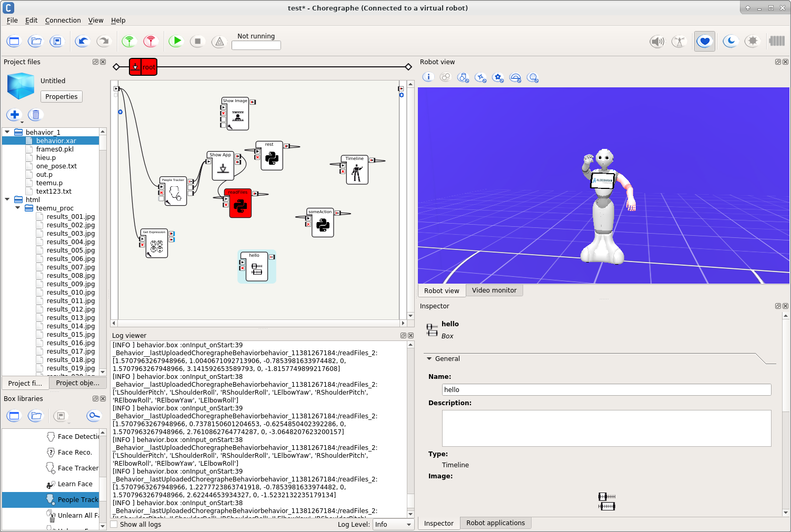Click the battery level indicator icon
Image resolution: width=791 pixels, height=532 pixels.
pos(777,41)
